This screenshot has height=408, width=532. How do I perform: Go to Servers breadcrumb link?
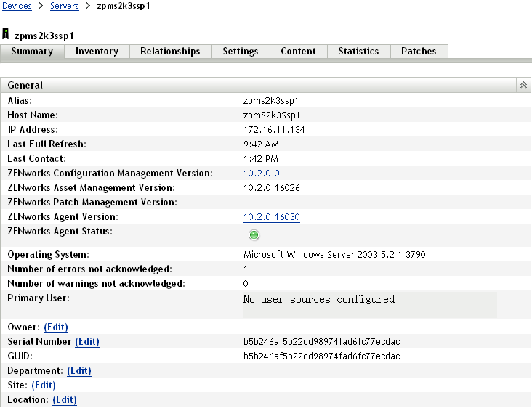click(65, 6)
